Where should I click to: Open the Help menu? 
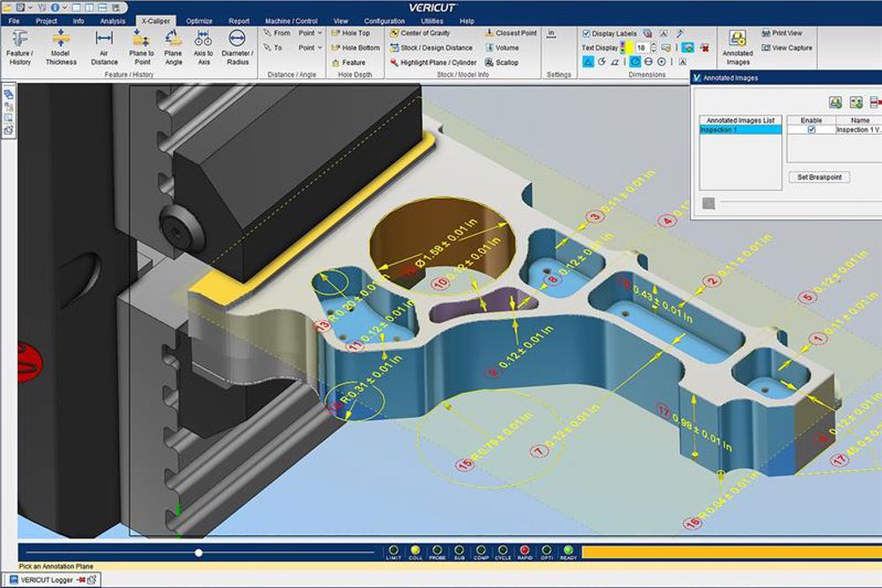coord(467,21)
